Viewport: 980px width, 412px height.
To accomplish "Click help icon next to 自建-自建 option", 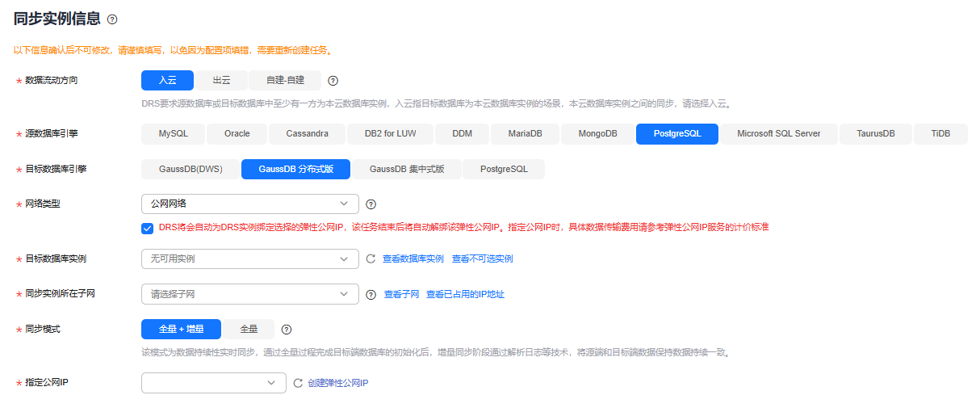I will click(333, 81).
